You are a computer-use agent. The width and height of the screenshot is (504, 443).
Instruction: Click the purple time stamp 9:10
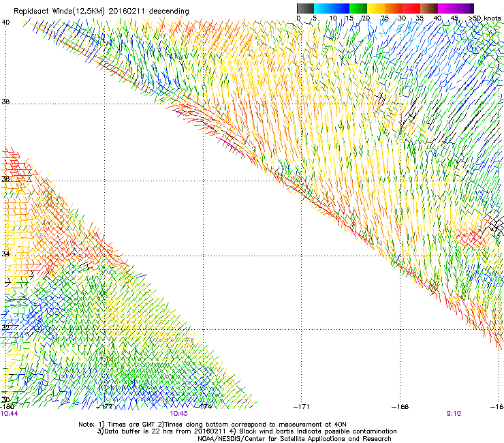point(454,414)
